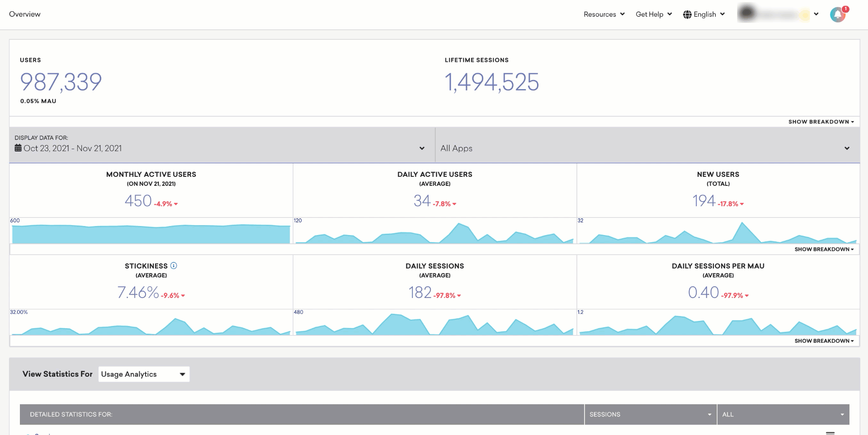Click the hamburger menu icon below statistics bar
This screenshot has height=435, width=868.
click(x=830, y=433)
